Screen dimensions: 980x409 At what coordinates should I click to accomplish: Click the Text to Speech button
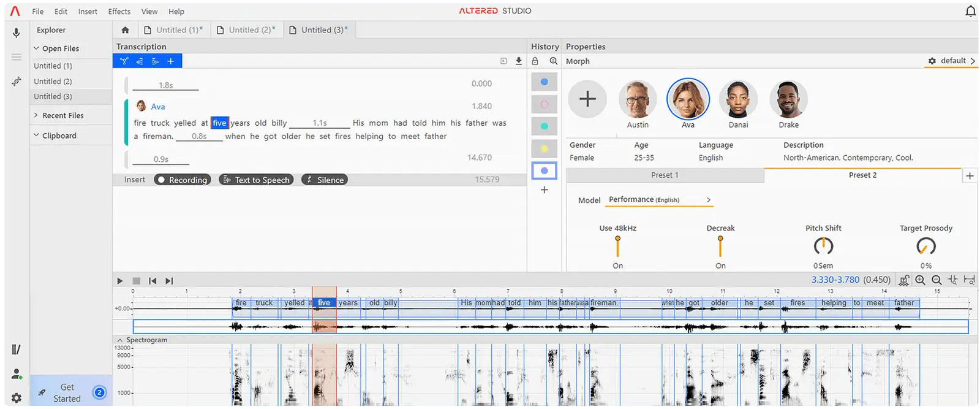click(x=256, y=180)
